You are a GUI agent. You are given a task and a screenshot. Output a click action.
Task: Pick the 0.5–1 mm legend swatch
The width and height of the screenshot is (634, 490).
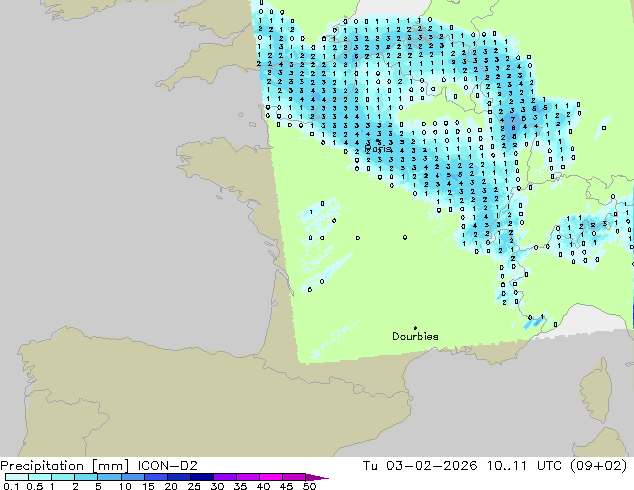click(40, 477)
